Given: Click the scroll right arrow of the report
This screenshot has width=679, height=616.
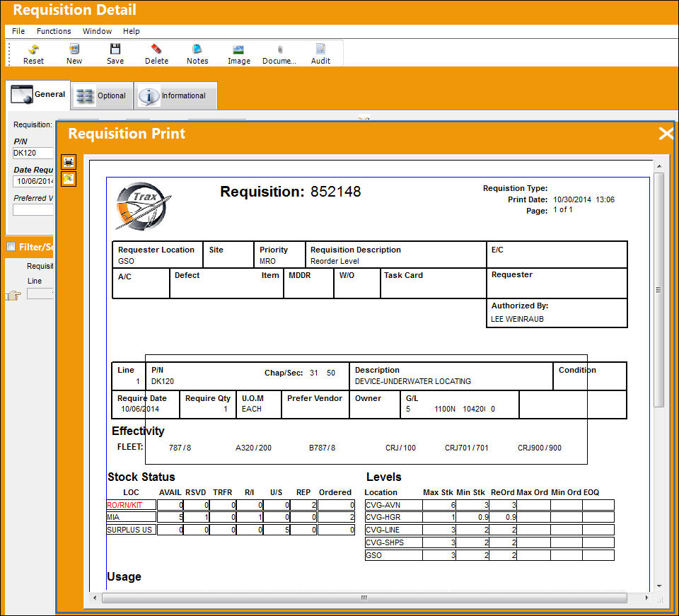Looking at the screenshot, I should [x=647, y=598].
